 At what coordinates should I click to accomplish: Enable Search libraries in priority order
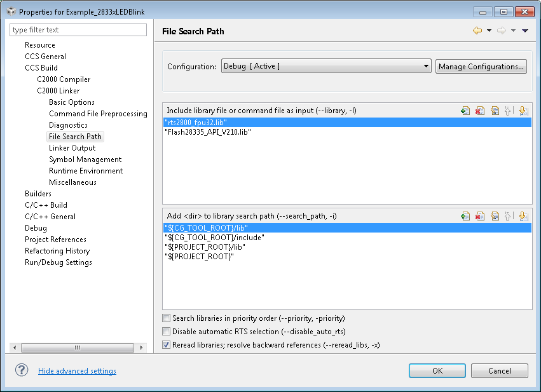click(x=167, y=318)
